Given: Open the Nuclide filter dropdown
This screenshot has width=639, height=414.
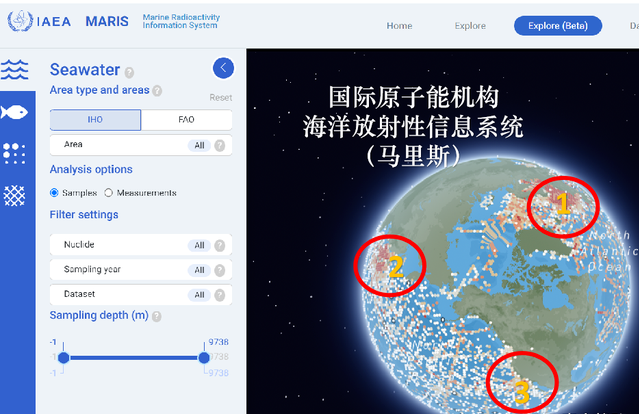Looking at the screenshot, I should [141, 245].
